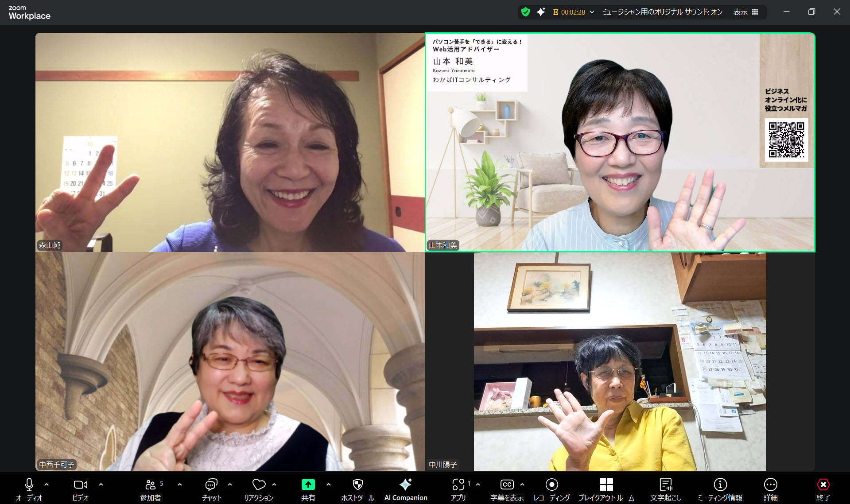Open the Reactions menu

[x=258, y=489]
